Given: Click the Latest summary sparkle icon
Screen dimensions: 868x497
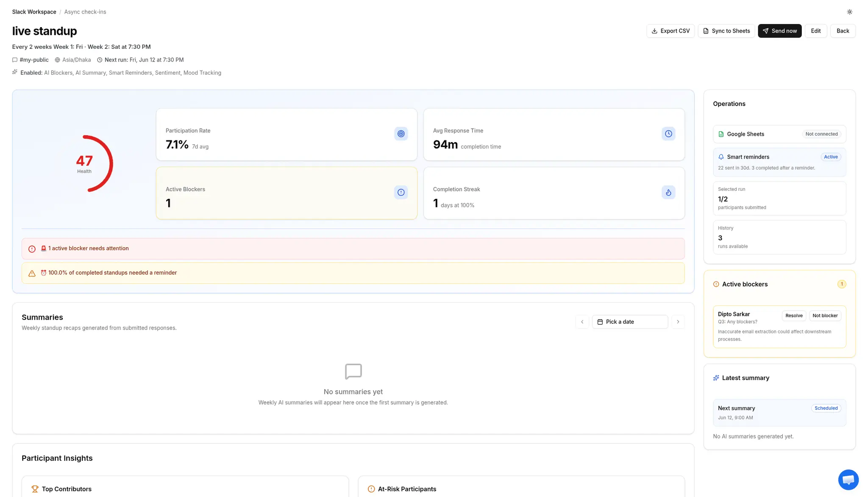Looking at the screenshot, I should point(716,378).
